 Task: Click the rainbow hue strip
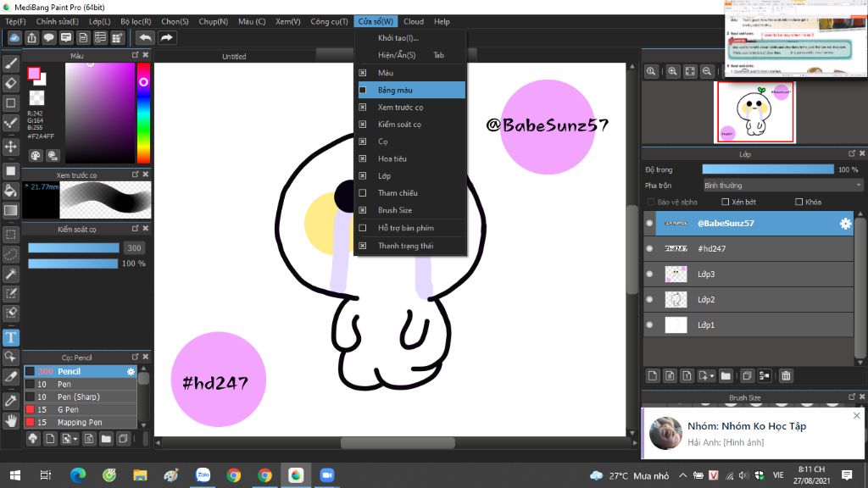pos(143,113)
